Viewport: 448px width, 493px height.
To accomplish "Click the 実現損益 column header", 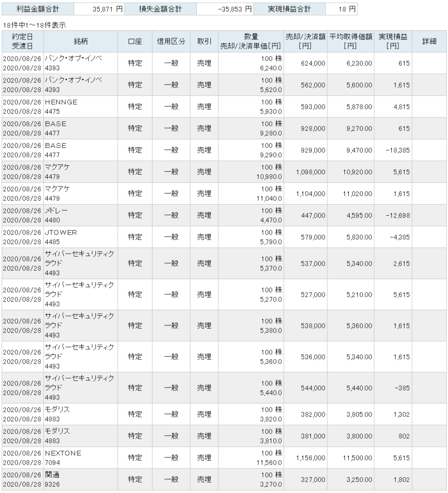I will pyautogui.click(x=393, y=41).
